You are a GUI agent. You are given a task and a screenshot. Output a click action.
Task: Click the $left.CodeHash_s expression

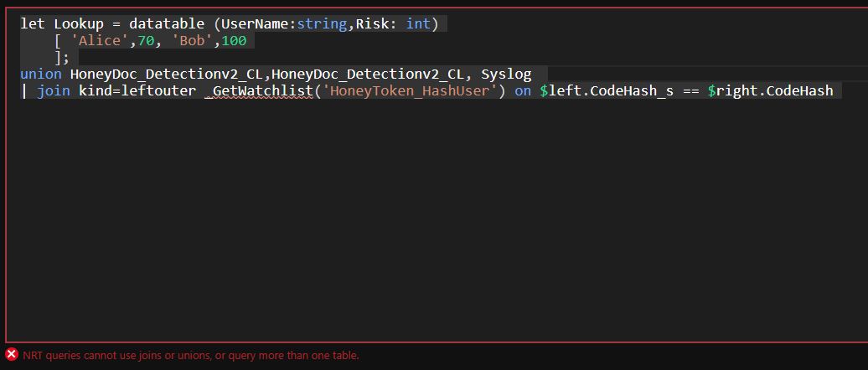click(607, 90)
